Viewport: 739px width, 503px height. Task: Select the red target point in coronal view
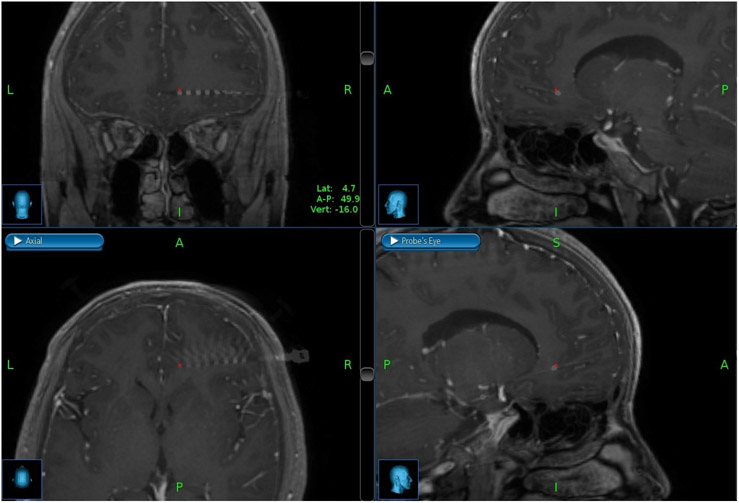pyautogui.click(x=180, y=92)
